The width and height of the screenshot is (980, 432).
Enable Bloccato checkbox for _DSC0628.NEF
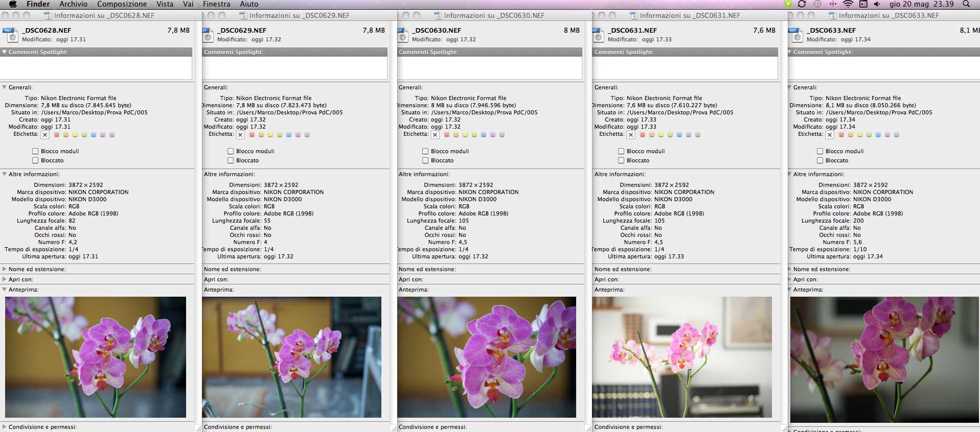pos(35,160)
